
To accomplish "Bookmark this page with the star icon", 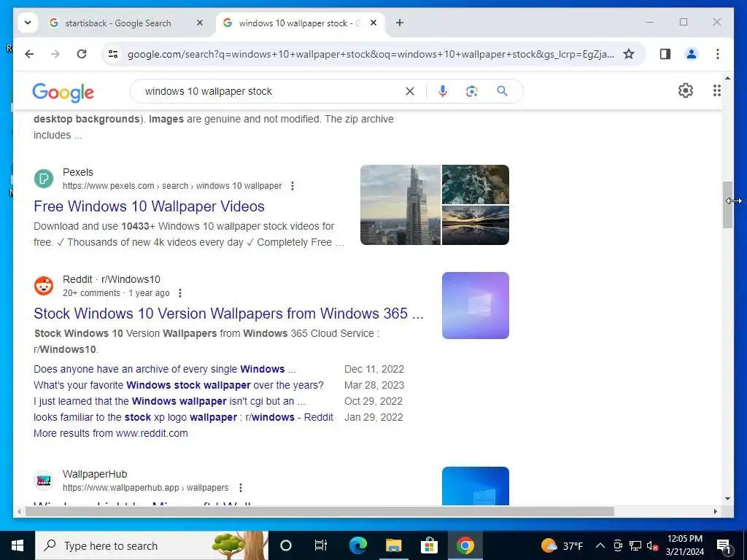I will [x=629, y=54].
